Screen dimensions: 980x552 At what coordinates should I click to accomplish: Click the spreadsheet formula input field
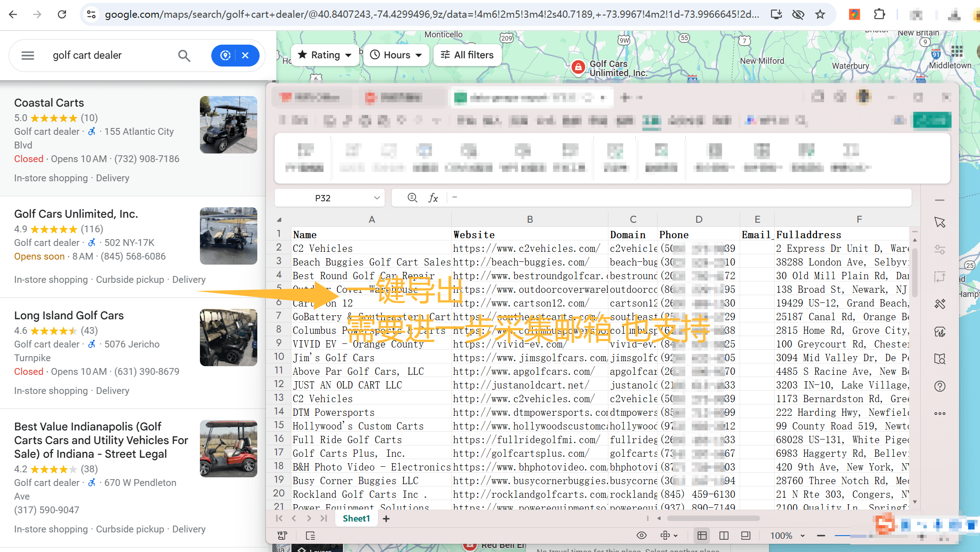point(679,198)
